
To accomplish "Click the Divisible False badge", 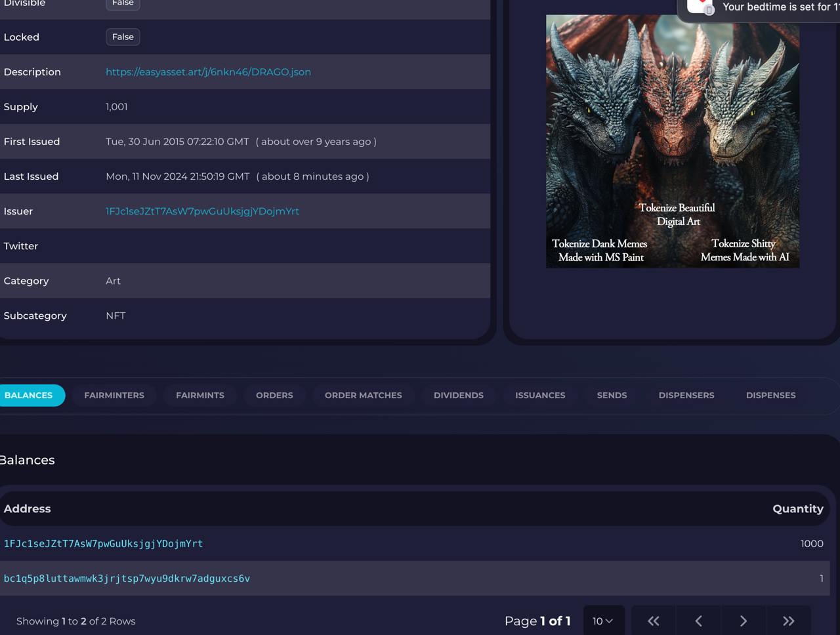I will pos(123,3).
